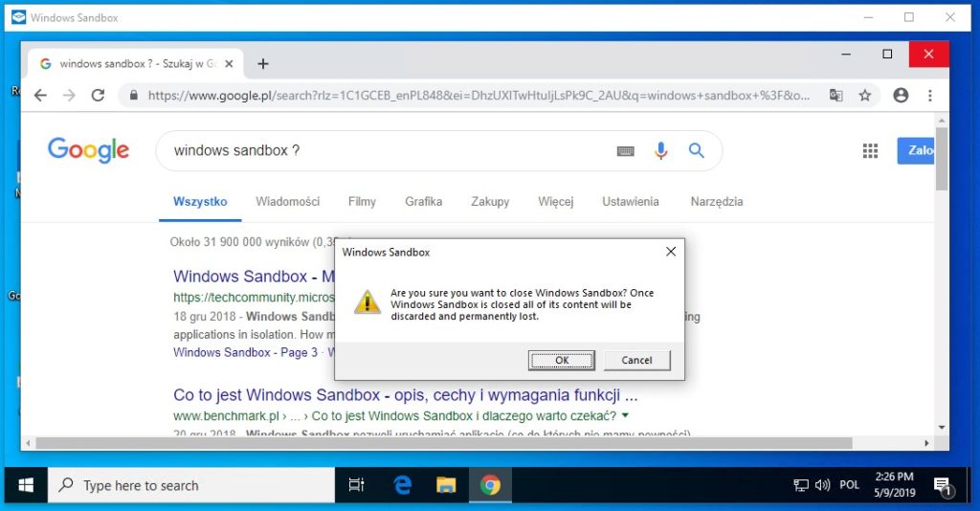The height and width of the screenshot is (511, 980).
Task: Click OK in the Windows Sandbox dialog
Action: (561, 360)
